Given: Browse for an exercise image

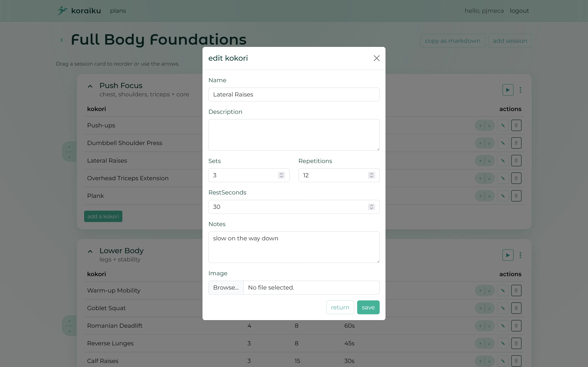Looking at the screenshot, I should [x=226, y=287].
